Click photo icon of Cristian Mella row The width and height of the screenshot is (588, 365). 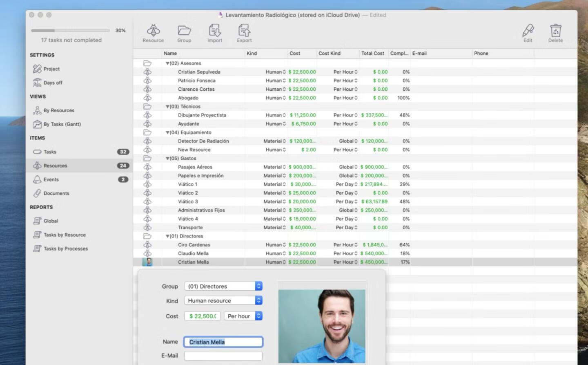click(147, 262)
